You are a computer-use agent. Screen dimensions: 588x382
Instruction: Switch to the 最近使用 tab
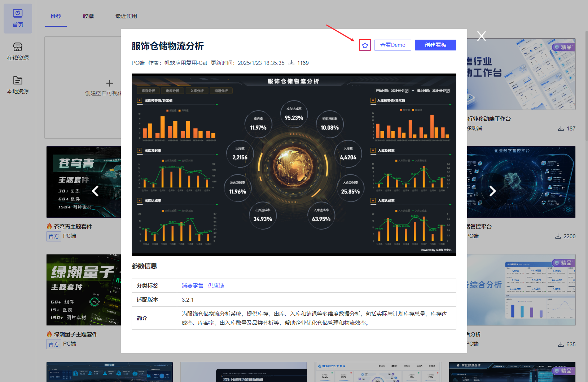126,16
